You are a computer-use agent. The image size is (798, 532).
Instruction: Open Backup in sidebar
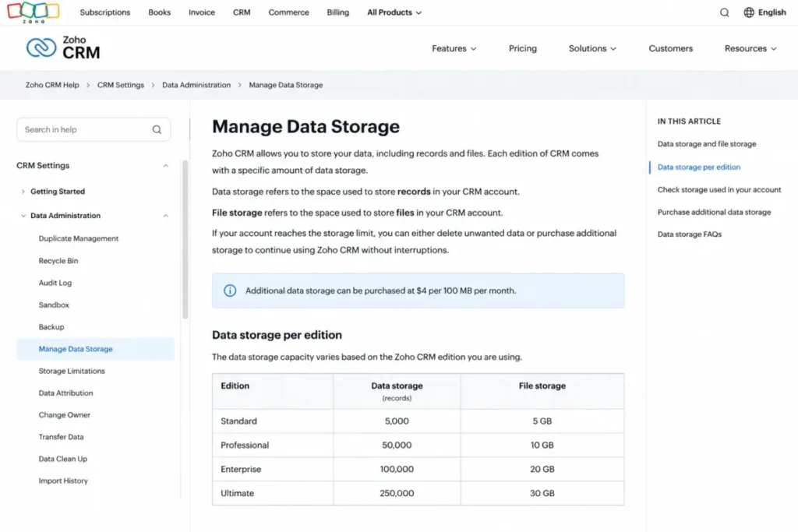[x=51, y=327]
